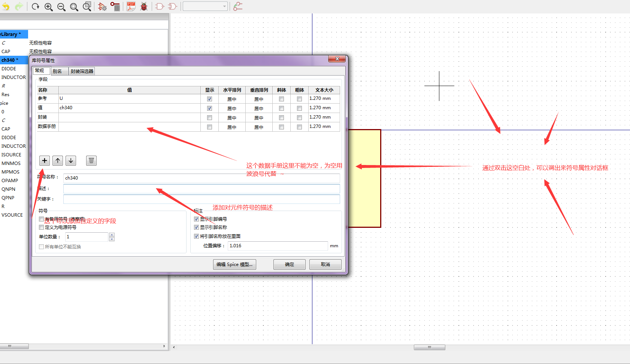This screenshot has width=630, height=364.
Task: Click 封装 value cell in fields table
Action: (130, 118)
